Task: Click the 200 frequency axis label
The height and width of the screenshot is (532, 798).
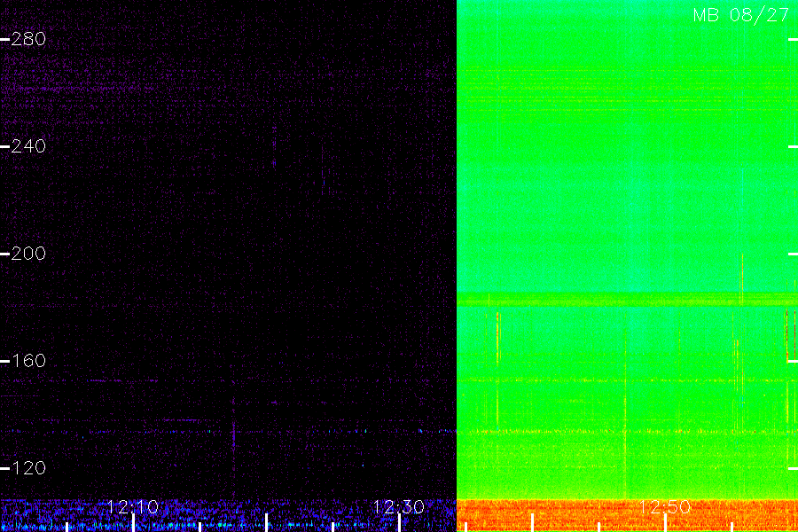Action: tap(28, 253)
